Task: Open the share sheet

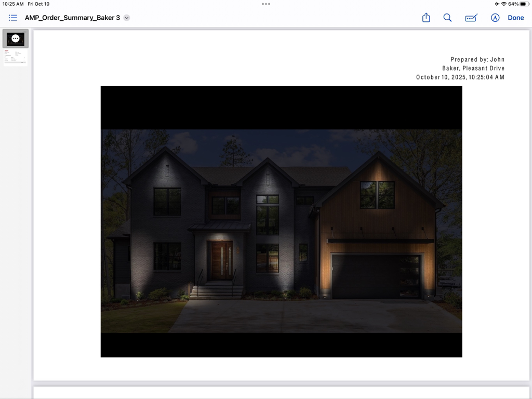Action: pos(426,17)
